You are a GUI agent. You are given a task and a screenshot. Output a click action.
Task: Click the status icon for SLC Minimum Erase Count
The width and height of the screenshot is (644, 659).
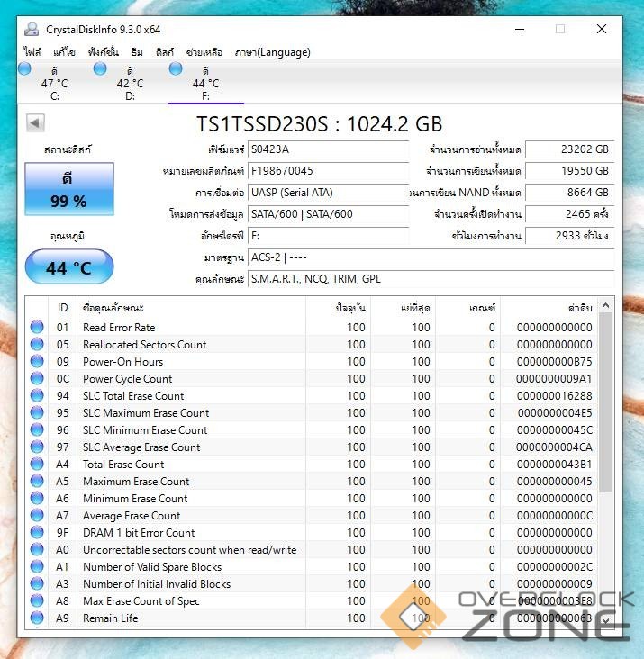(37, 429)
